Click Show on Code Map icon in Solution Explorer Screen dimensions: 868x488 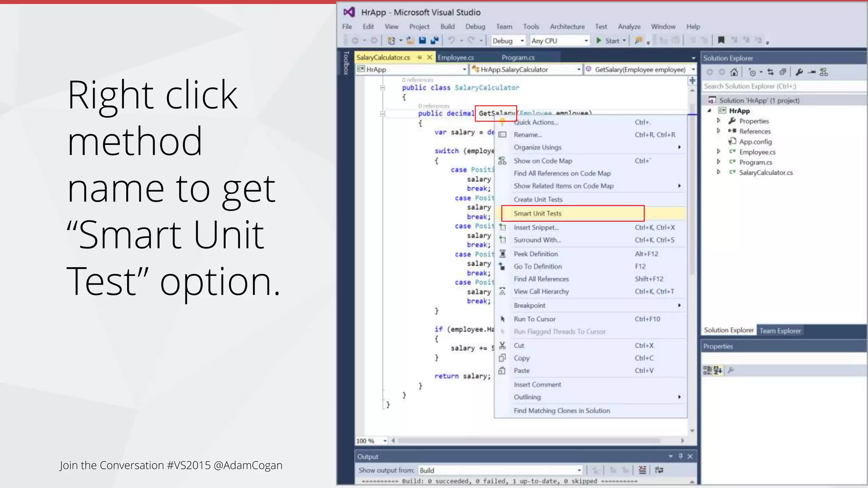pos(823,72)
